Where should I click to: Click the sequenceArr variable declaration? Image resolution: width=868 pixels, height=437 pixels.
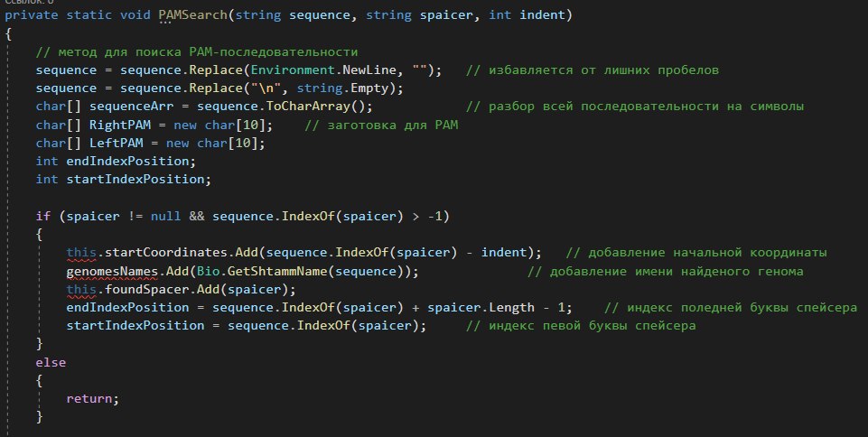[131, 107]
